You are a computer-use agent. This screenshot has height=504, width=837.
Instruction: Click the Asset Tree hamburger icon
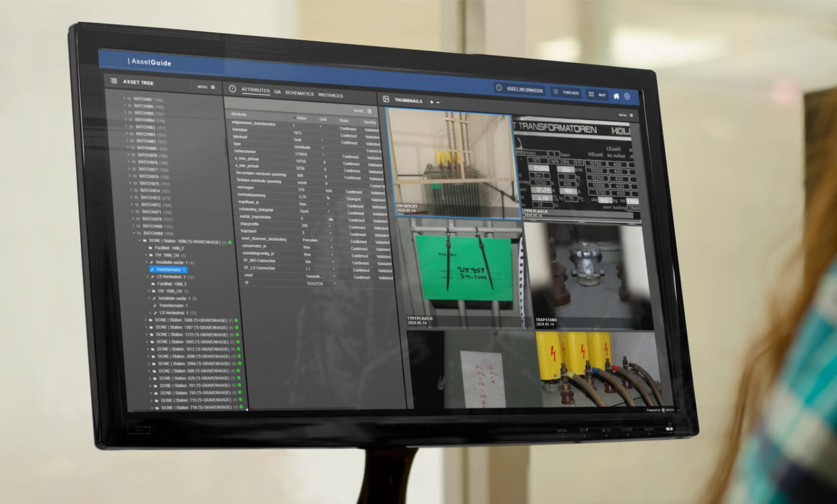point(114,81)
